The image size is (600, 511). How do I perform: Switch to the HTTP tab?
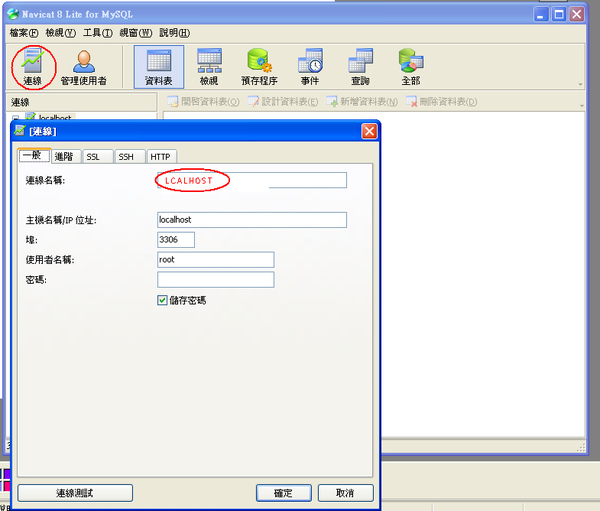click(x=161, y=157)
